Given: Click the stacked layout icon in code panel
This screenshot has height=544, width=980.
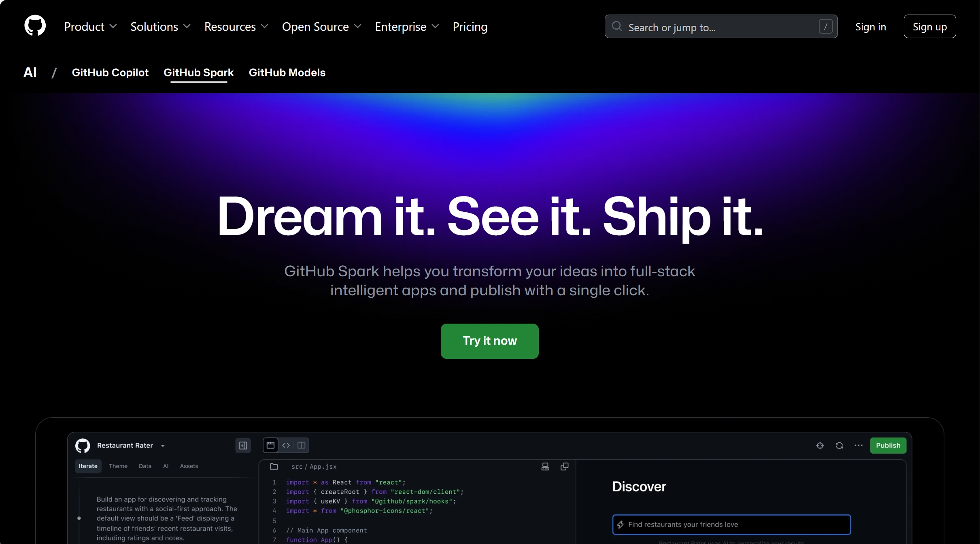Looking at the screenshot, I should click(545, 467).
